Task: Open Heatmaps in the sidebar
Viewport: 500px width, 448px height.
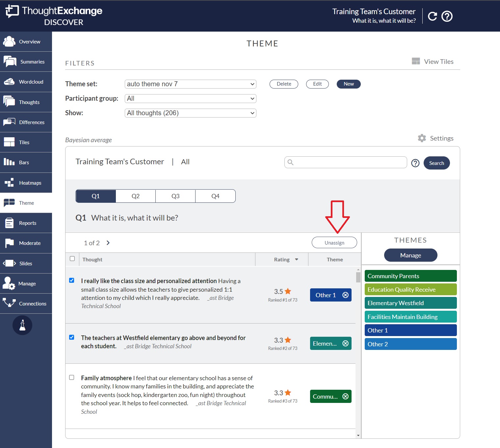Action: click(x=26, y=183)
